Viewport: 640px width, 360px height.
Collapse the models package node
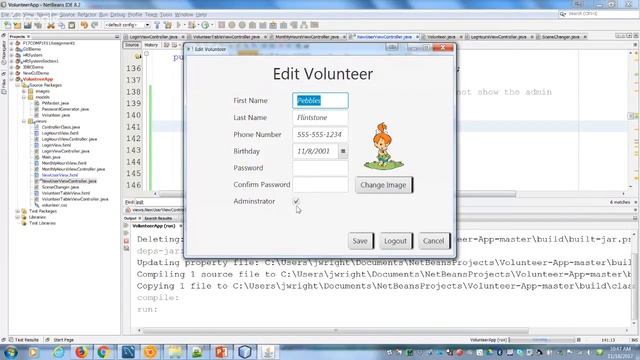24,97
